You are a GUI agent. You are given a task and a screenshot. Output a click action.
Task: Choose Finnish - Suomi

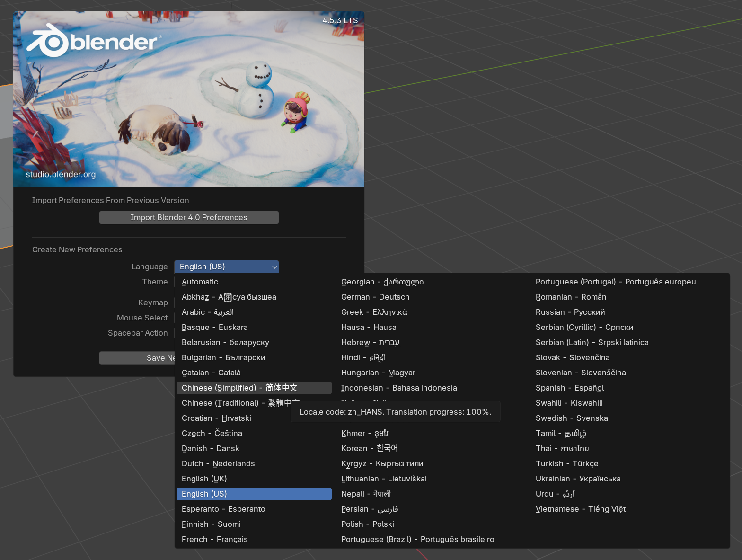[x=254, y=524]
